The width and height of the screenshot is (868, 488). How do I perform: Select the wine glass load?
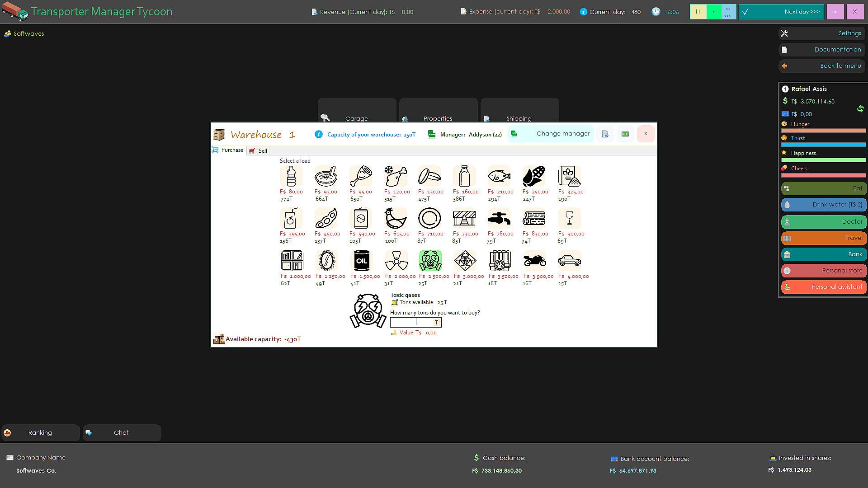569,219
